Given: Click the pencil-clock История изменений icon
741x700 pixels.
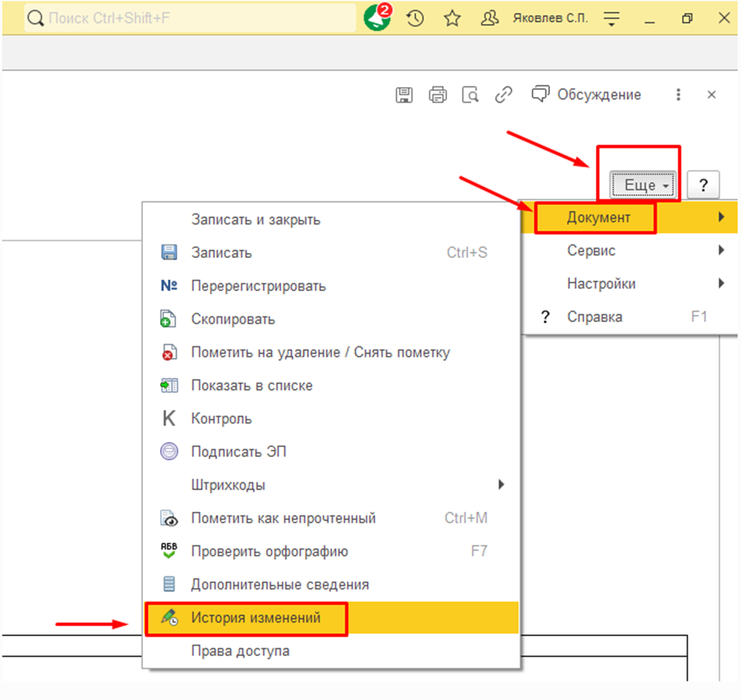Looking at the screenshot, I should coord(169,617).
